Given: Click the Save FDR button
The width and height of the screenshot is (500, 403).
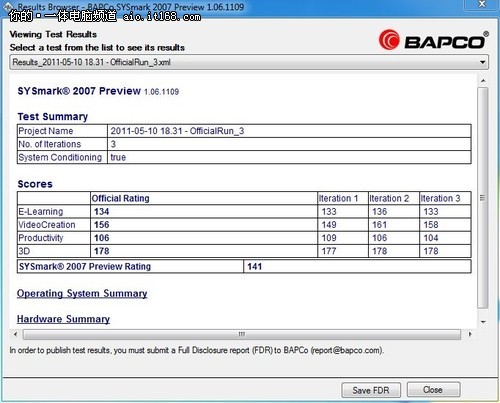Looking at the screenshot, I should tap(371, 390).
